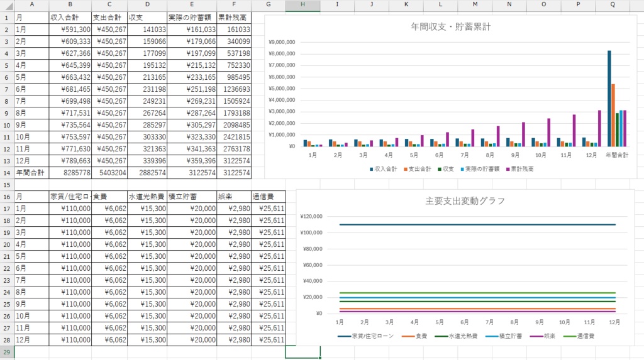Select column Q header
This screenshot has height=360, width=644.
coord(613,4)
